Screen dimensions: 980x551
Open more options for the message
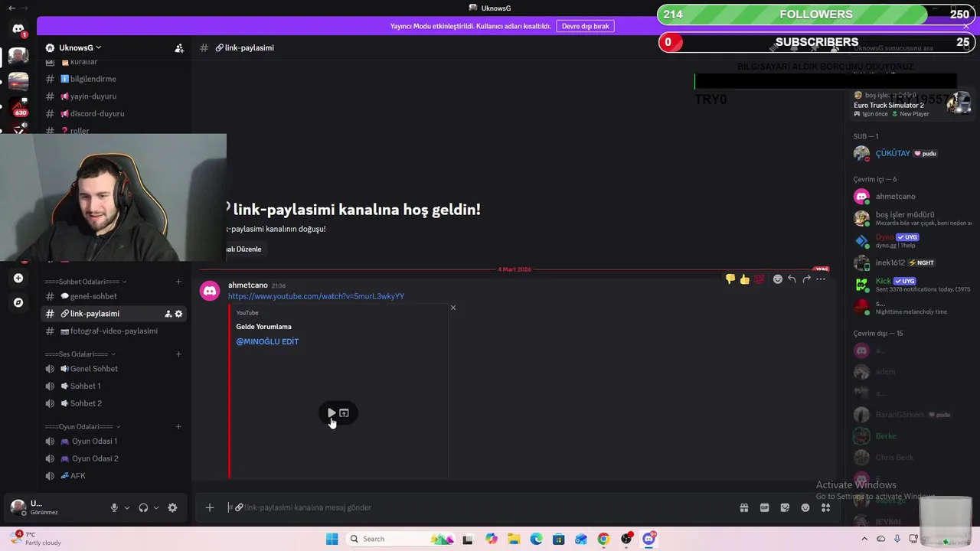pyautogui.click(x=821, y=279)
